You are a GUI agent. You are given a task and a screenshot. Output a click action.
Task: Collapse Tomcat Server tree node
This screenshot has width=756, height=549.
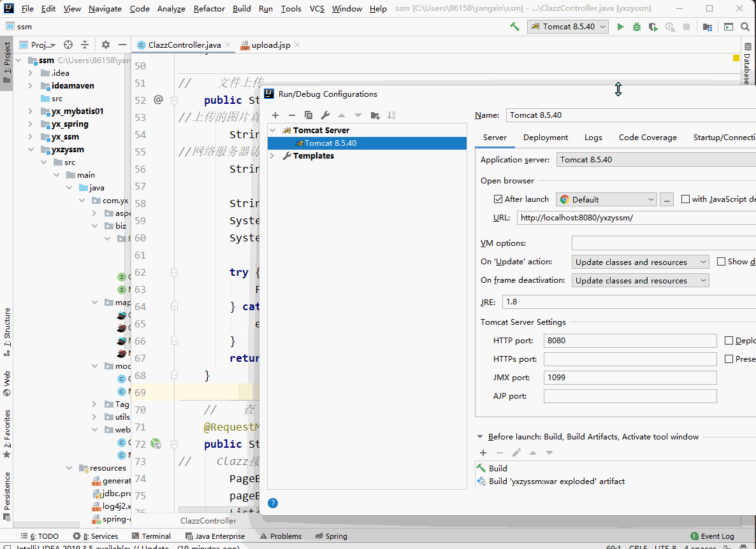pos(273,131)
